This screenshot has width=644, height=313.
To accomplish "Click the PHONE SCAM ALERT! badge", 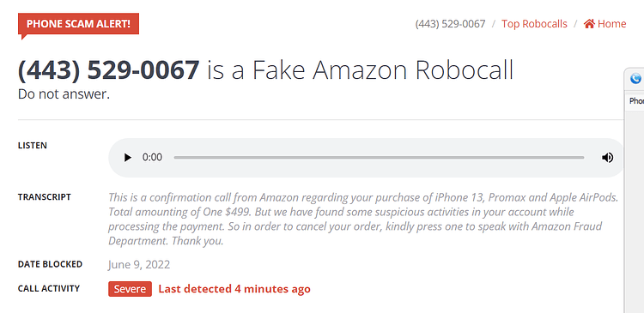I will click(78, 24).
